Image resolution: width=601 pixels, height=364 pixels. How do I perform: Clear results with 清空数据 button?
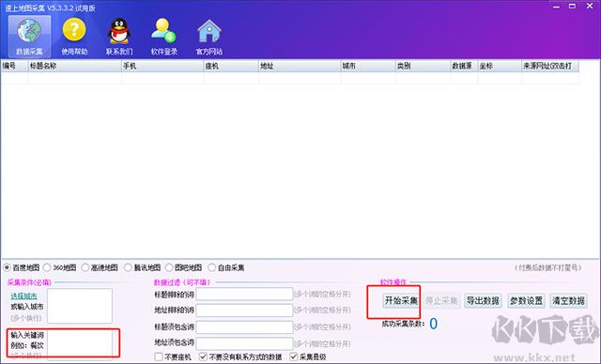(x=568, y=301)
